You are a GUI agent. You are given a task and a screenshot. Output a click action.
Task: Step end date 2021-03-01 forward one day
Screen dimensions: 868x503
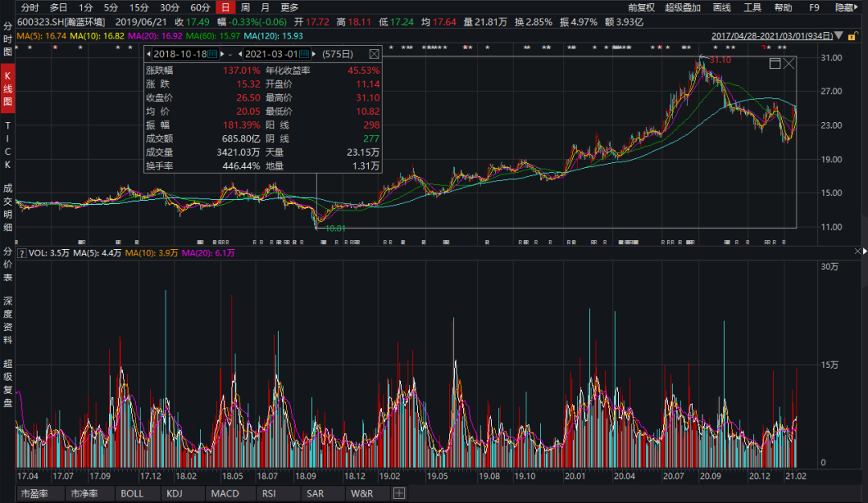click(x=314, y=54)
